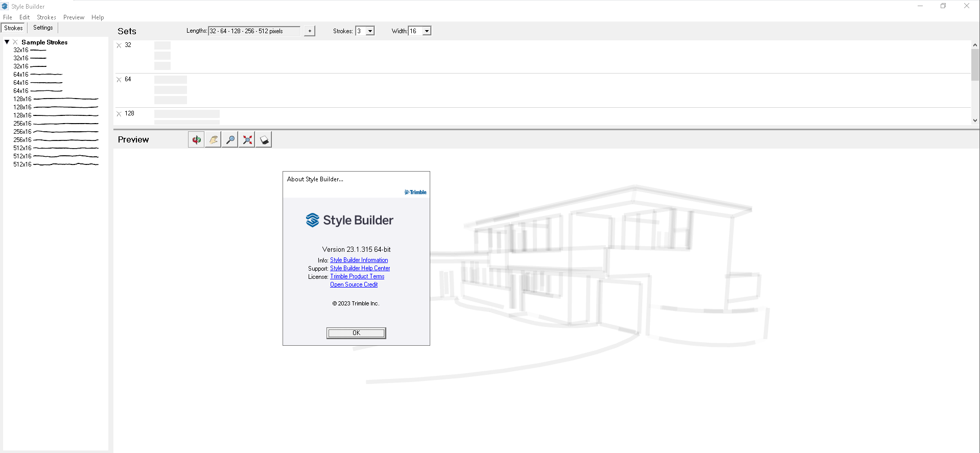This screenshot has height=453, width=980.
Task: Select the Pan hand tool
Action: pos(213,139)
